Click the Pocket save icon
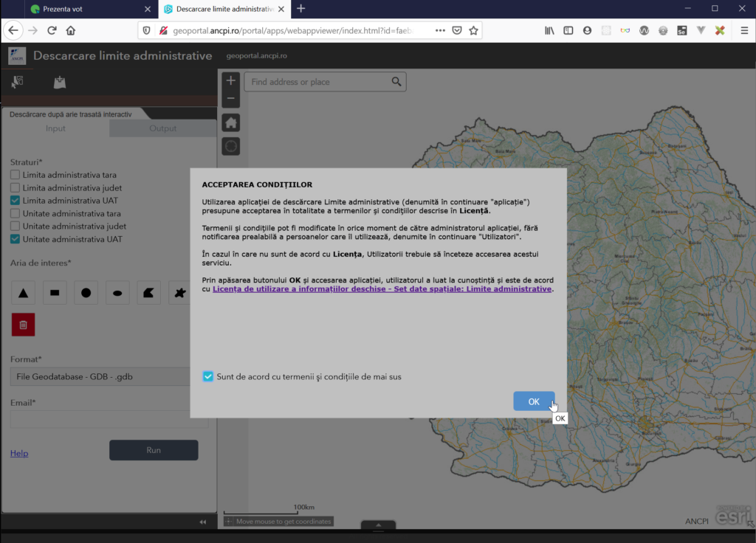 click(457, 30)
